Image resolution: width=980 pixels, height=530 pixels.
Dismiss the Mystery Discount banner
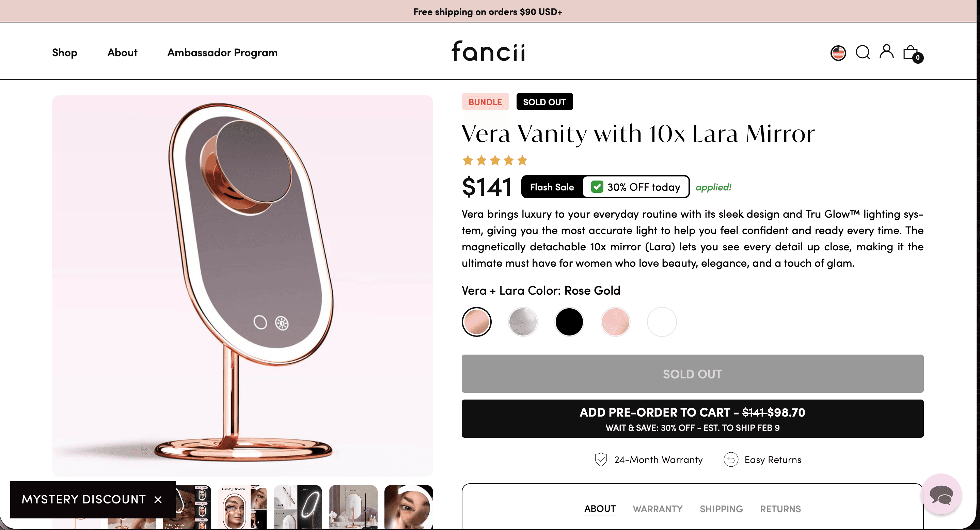coord(158,500)
